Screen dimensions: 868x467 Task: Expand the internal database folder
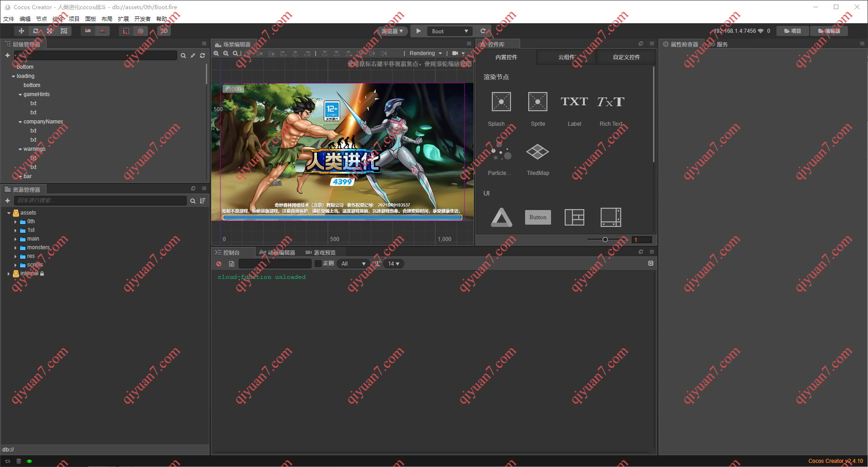(9, 274)
